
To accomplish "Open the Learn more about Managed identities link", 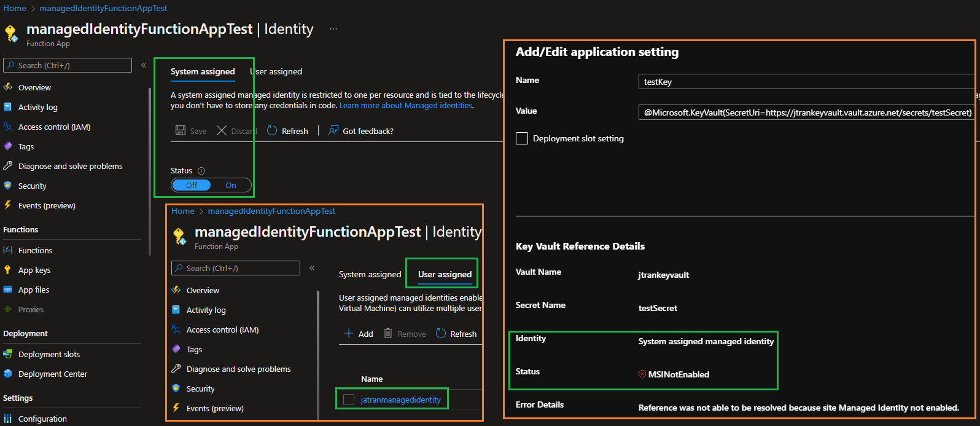I will tap(406, 106).
